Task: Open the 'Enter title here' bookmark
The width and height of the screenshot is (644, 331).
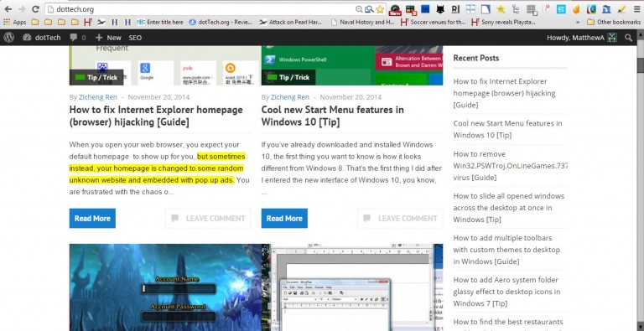Action: [160, 22]
